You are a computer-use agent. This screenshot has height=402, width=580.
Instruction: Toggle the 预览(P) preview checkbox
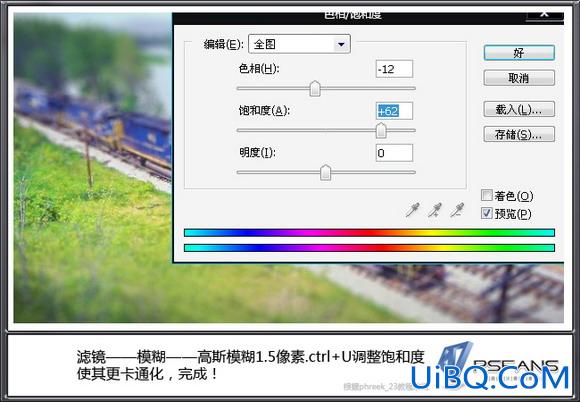coord(486,213)
